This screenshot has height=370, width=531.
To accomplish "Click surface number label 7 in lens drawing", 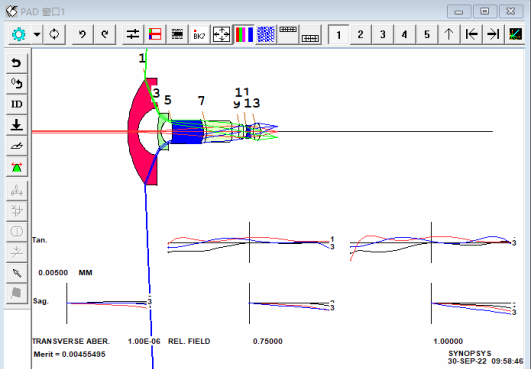I will pyautogui.click(x=201, y=101).
